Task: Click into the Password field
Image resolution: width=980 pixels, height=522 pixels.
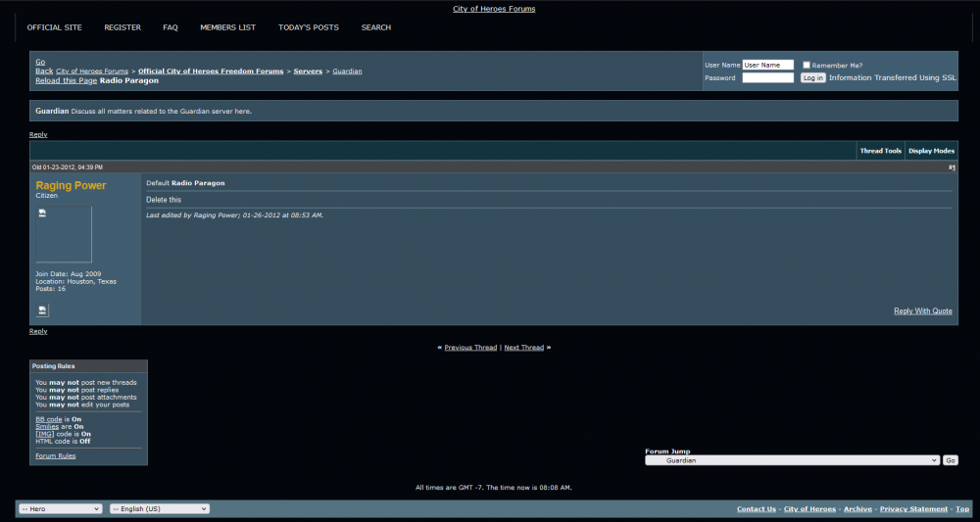Action: point(767,77)
